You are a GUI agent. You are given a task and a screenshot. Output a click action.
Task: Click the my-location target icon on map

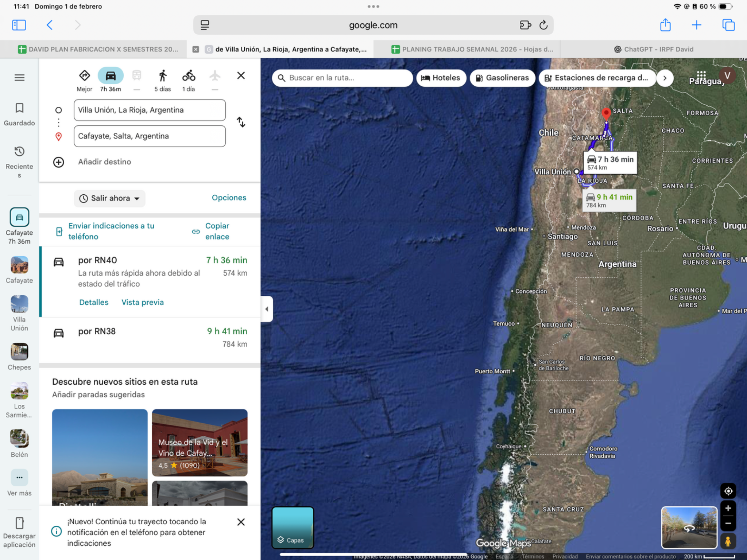(728, 491)
